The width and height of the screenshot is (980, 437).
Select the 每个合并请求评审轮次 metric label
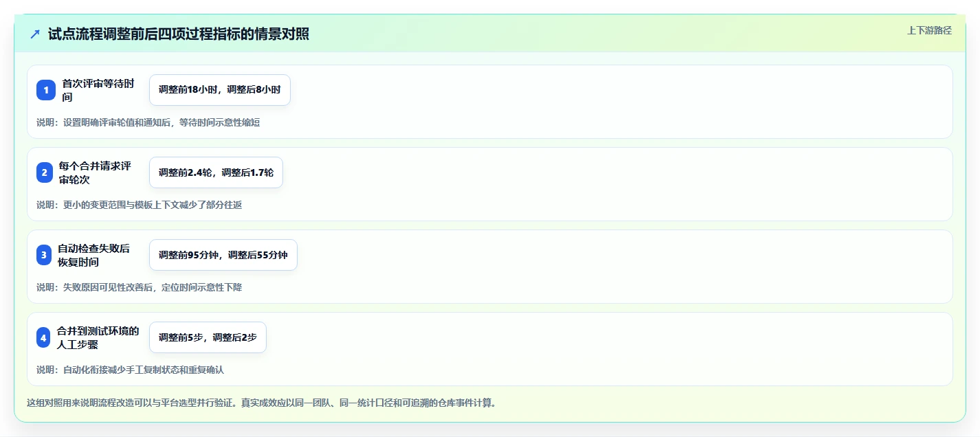[95, 172]
